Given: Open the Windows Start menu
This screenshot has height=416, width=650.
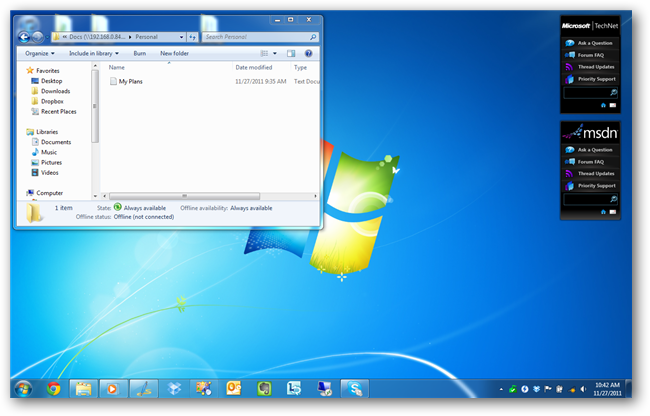Looking at the screenshot, I should 24,389.
